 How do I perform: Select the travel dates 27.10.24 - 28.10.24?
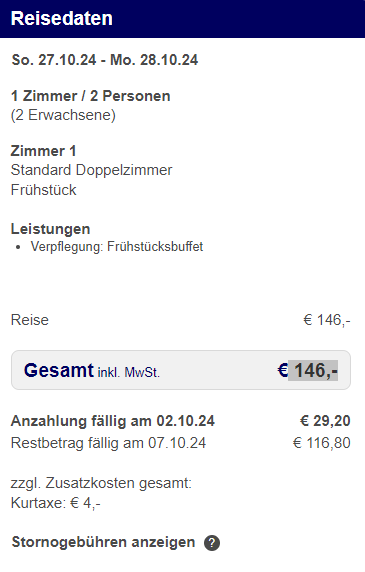click(x=105, y=60)
